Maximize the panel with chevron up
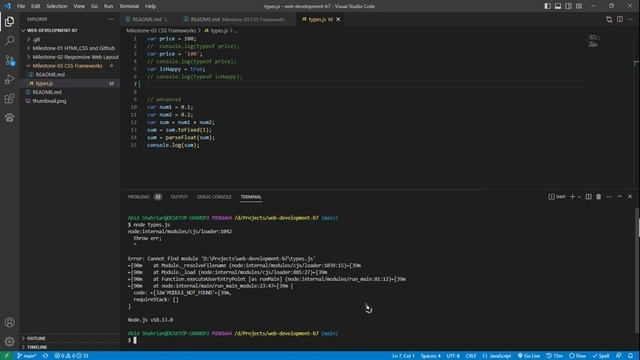640x360 pixels. click(x=619, y=197)
